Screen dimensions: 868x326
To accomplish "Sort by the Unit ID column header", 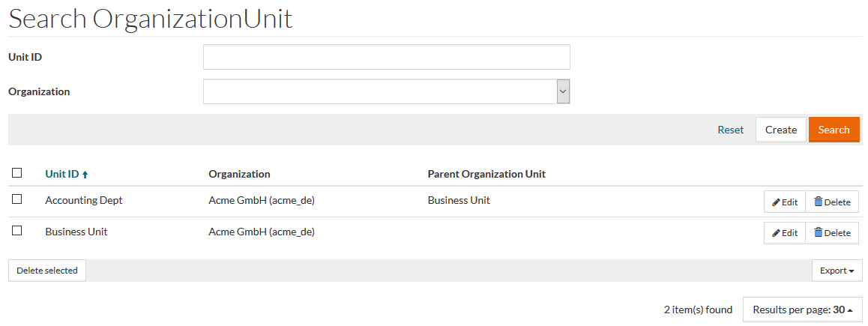I will (x=61, y=174).
